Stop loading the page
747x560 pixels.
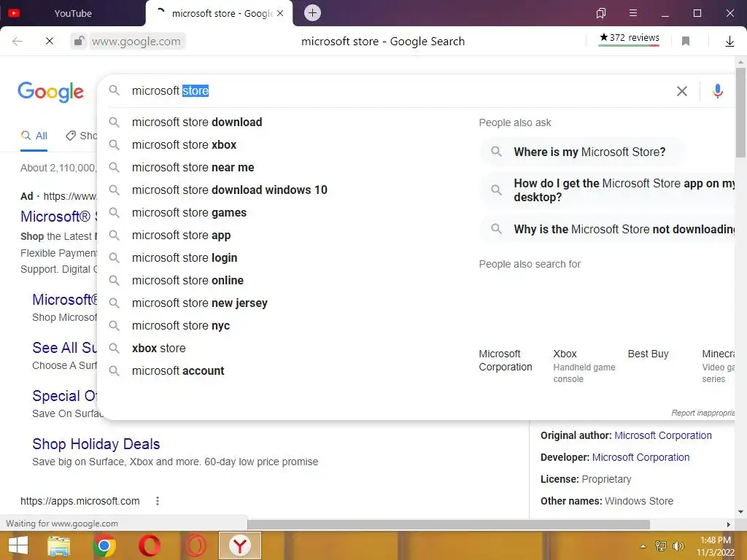[x=49, y=42]
